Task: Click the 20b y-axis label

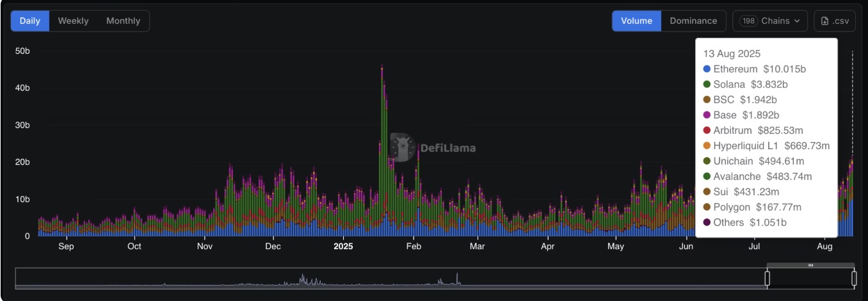Action: click(22, 162)
